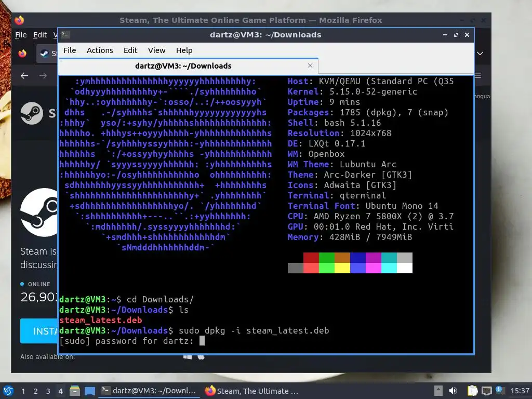
Task: Switch to virtual desktop 1
Action: click(x=23, y=391)
